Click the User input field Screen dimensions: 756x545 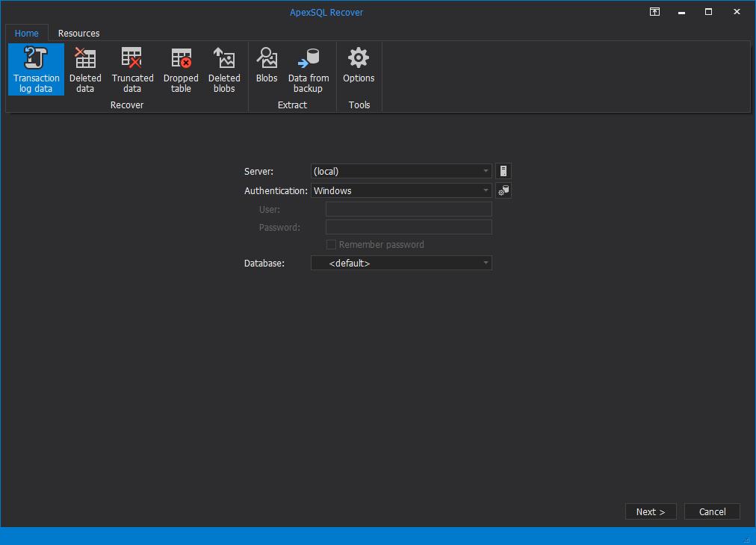coord(409,209)
